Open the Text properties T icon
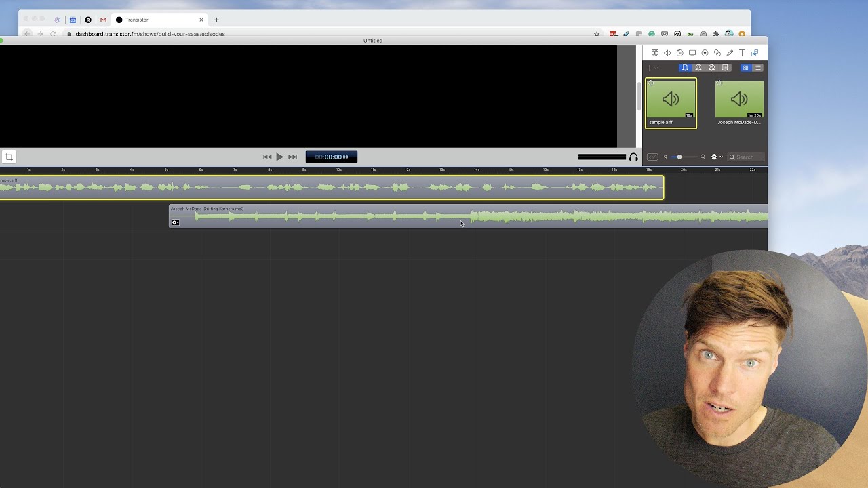868x488 pixels. (x=742, y=53)
